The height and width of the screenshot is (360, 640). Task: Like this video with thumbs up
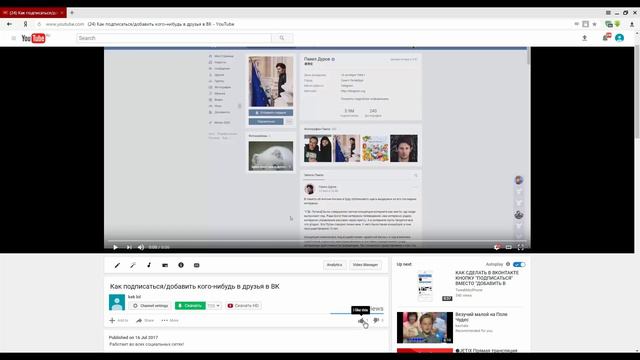pos(362,321)
